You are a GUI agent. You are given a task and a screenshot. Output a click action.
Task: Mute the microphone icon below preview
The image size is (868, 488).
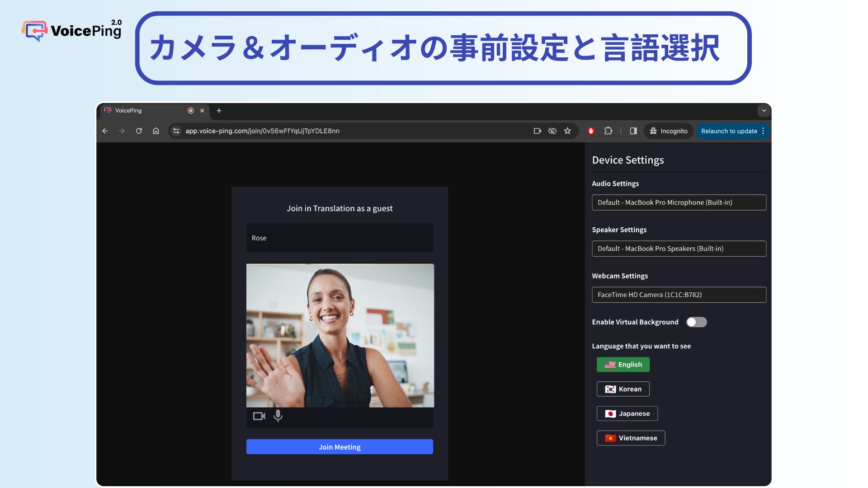click(278, 416)
